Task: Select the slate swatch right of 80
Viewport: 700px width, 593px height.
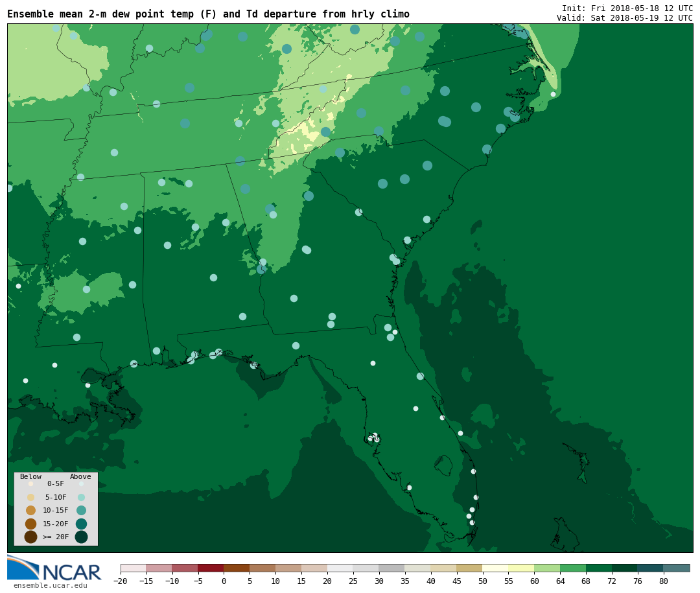Action: (x=677, y=568)
